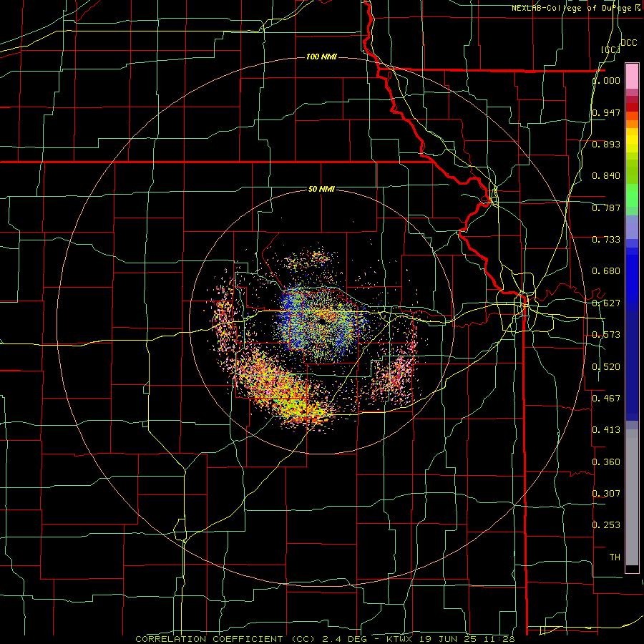Click the 0.307 scale value
The height and width of the screenshot is (644, 644).
tap(606, 493)
